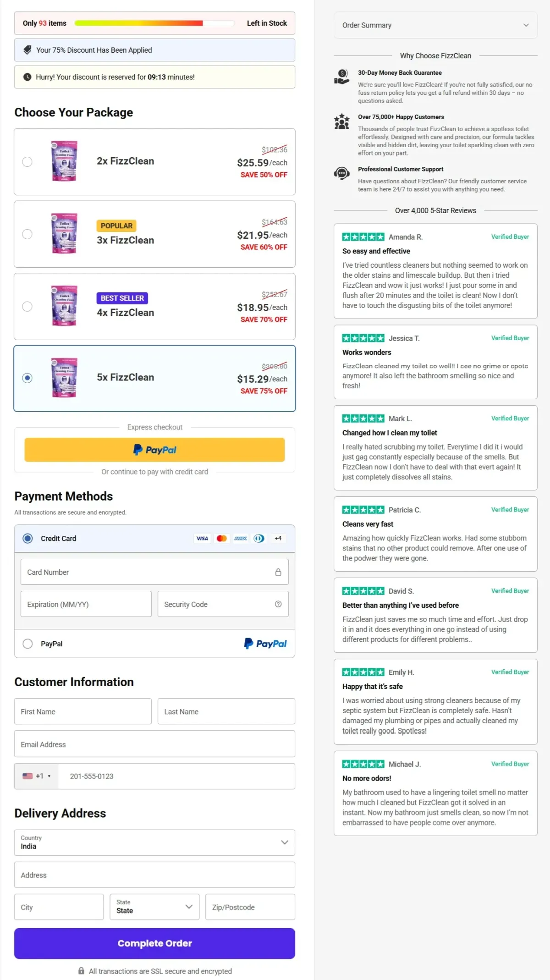Click the yellow PayPal express checkout button

(x=154, y=449)
